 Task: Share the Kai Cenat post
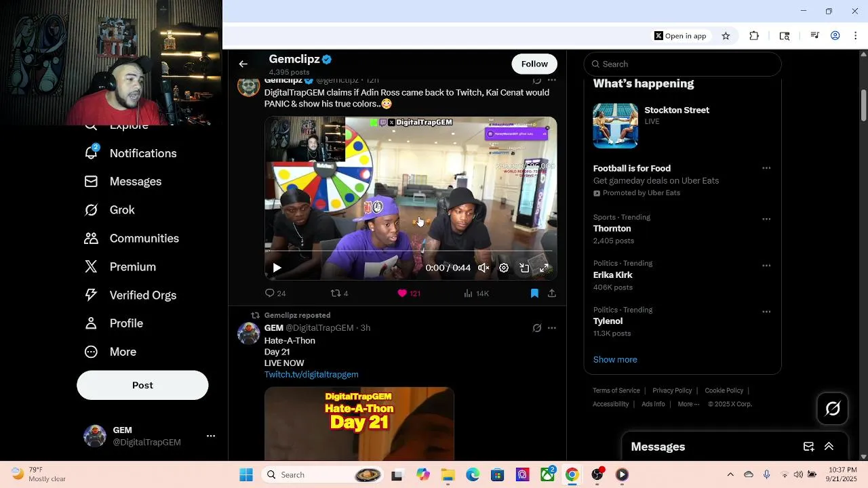point(552,293)
